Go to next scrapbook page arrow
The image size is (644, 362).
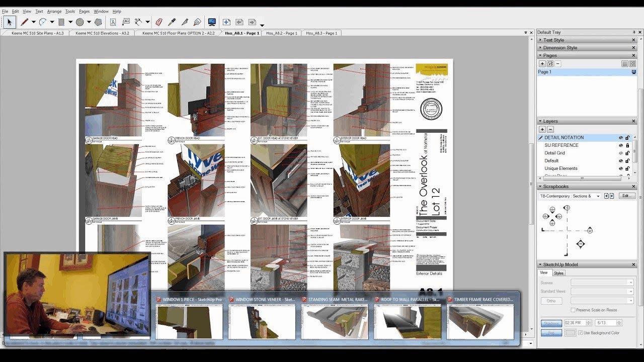(612, 196)
